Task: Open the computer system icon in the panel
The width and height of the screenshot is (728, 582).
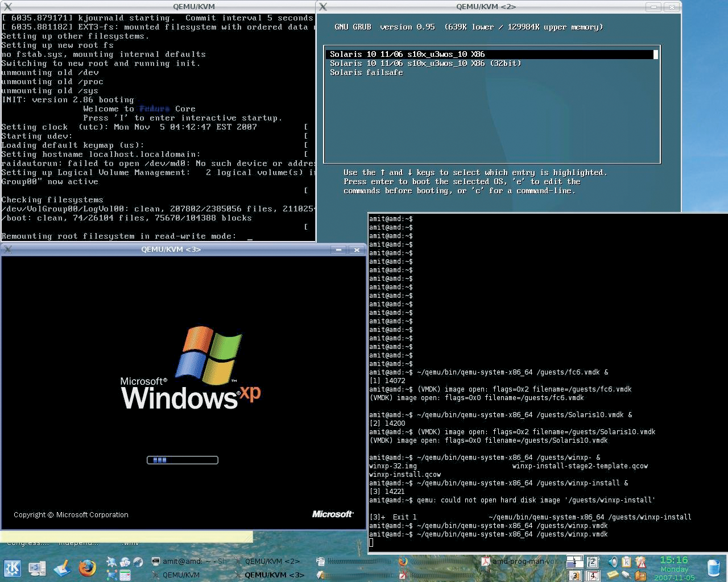Action: (37, 568)
